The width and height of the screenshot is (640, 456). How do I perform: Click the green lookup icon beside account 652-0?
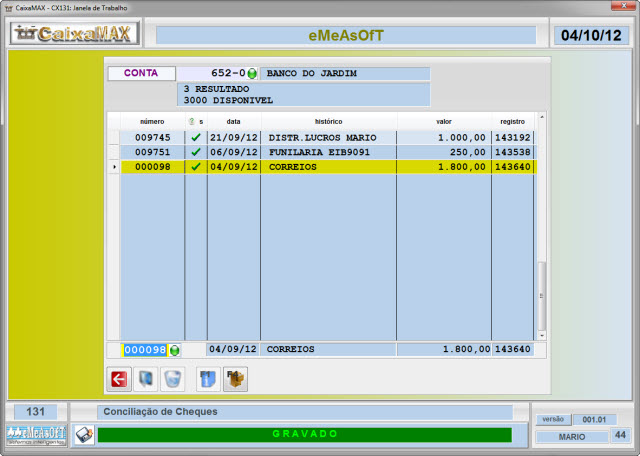point(252,74)
